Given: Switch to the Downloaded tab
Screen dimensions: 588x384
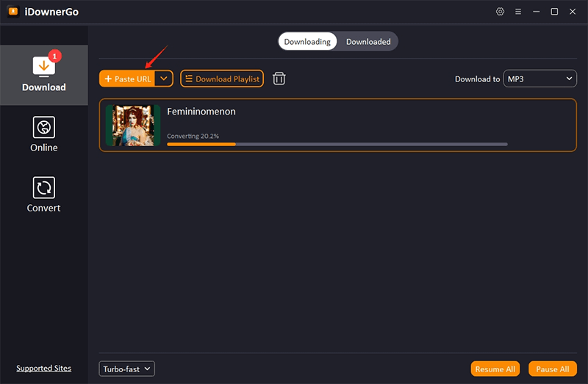Looking at the screenshot, I should coord(368,42).
